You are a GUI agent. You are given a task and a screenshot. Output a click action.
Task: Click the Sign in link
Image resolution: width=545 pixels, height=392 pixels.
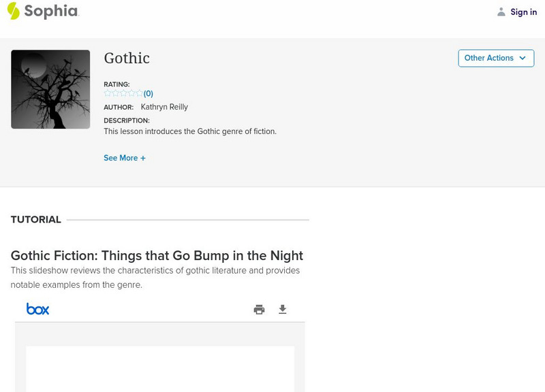[x=523, y=12]
